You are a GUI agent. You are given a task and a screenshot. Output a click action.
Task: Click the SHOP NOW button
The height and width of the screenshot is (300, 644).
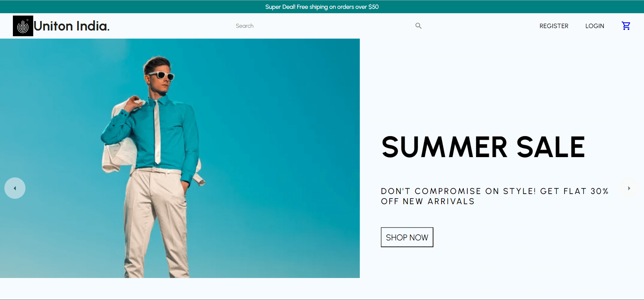click(x=407, y=237)
